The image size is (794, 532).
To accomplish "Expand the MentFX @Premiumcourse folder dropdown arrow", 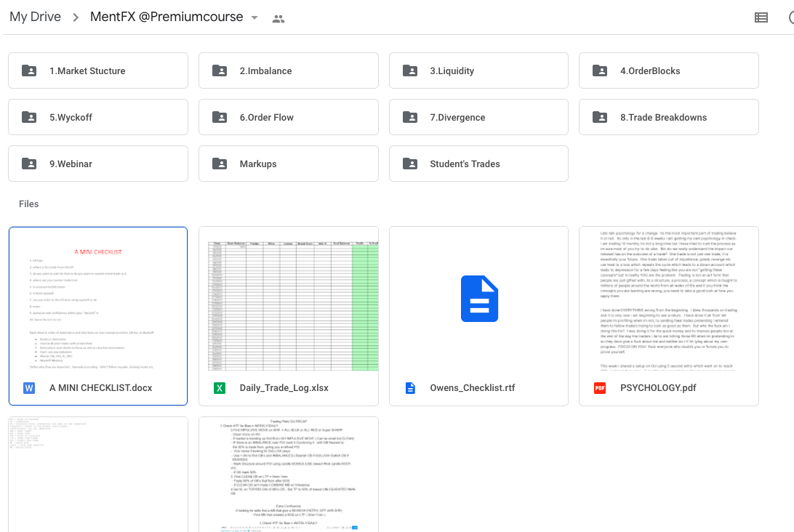I will point(254,18).
